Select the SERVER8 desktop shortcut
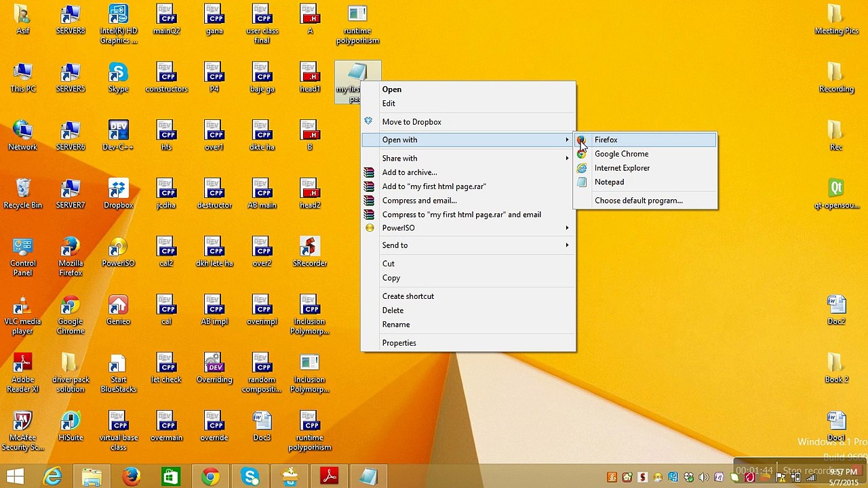The image size is (868, 488). (71, 19)
